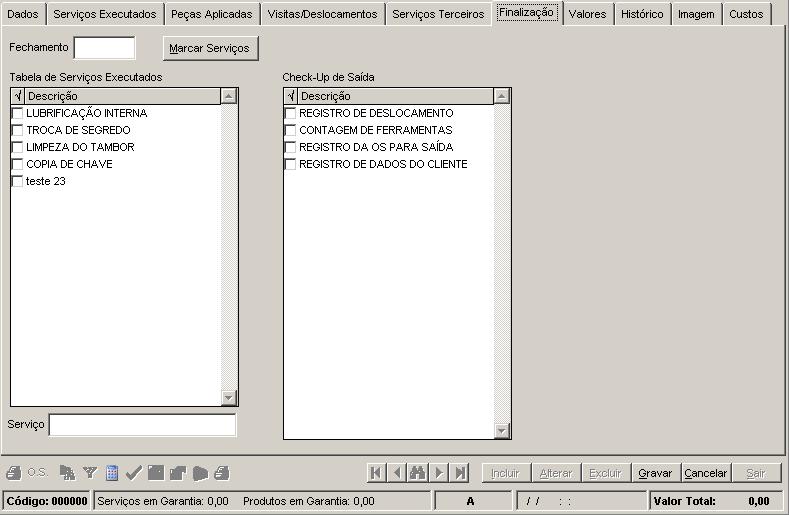Switch to the Serviços Executados tab
This screenshot has width=789, height=515.
pyautogui.click(x=105, y=14)
